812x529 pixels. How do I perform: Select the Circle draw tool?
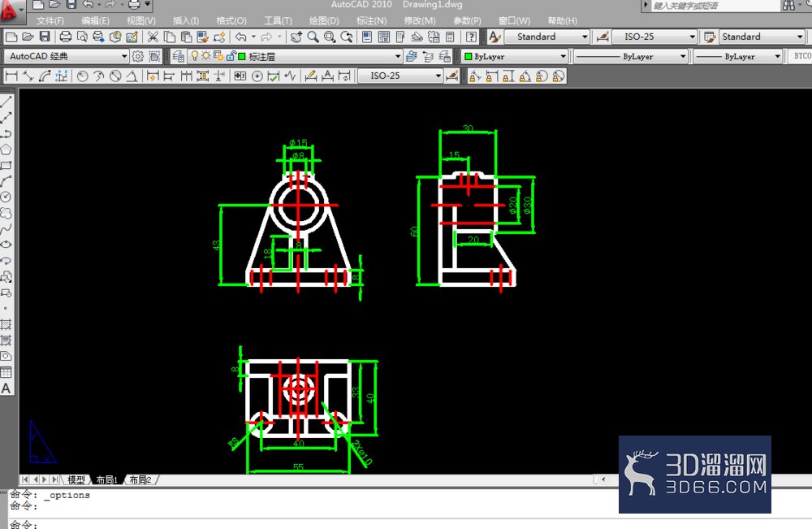click(6, 197)
